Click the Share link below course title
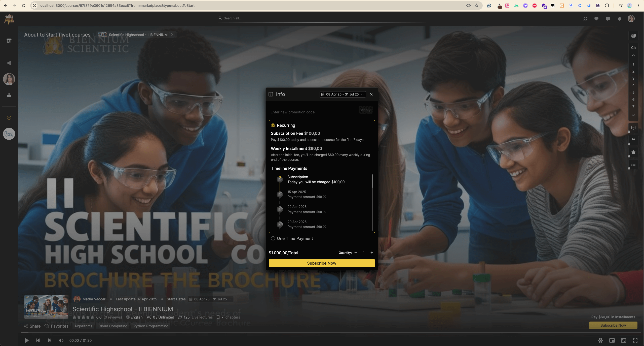 [x=32, y=326]
